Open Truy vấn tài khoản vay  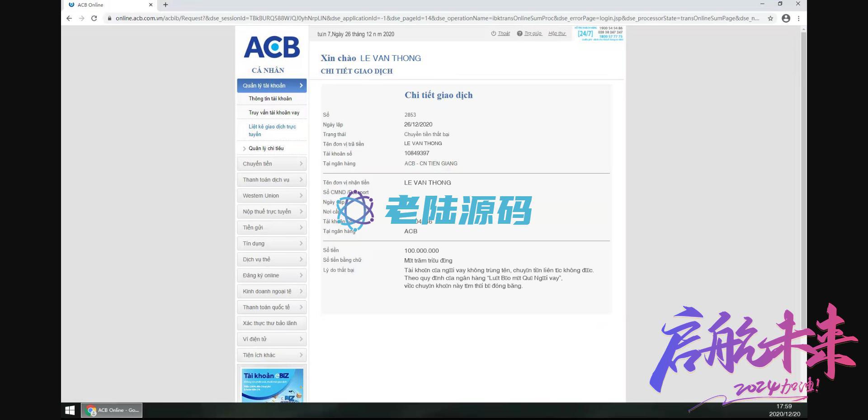click(274, 113)
